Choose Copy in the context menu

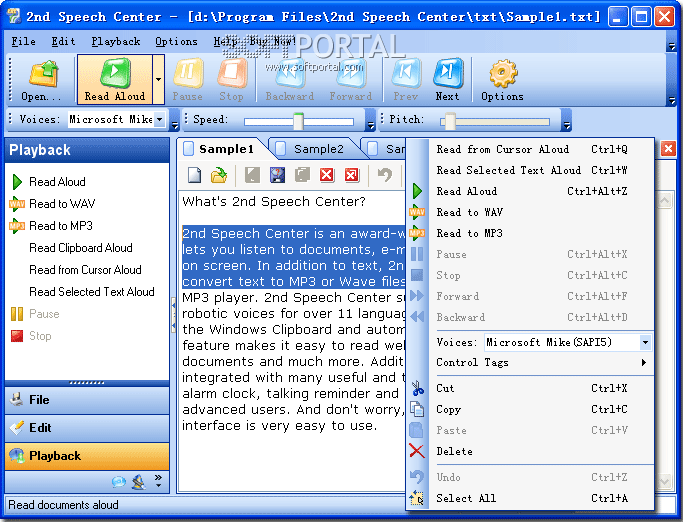point(530,409)
